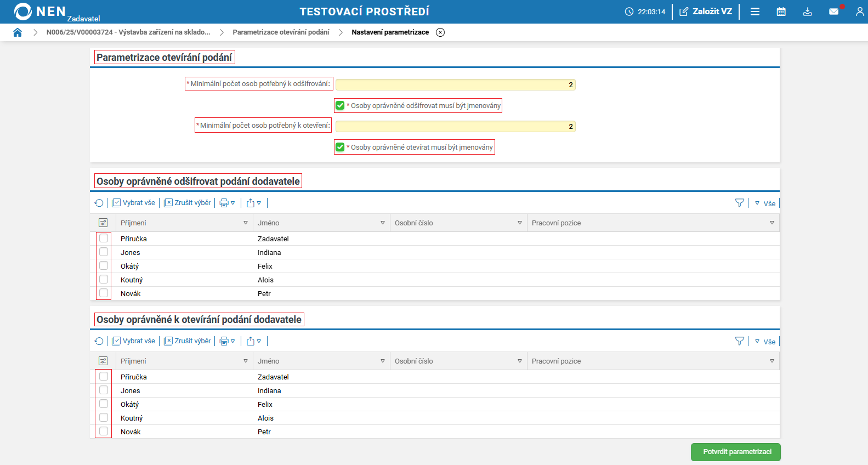Expand 'Vše' filter dropdown in opening table
Screen dimensions: 868x465
[765, 342]
